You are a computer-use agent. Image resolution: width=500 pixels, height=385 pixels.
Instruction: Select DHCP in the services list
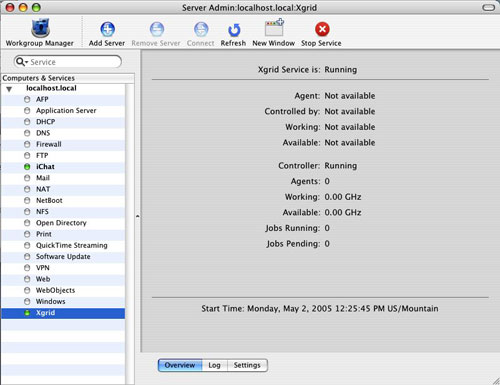coord(63,122)
